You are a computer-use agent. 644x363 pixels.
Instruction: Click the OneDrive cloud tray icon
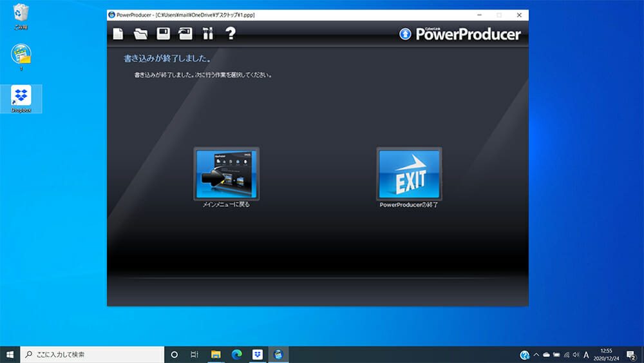pos(546,355)
